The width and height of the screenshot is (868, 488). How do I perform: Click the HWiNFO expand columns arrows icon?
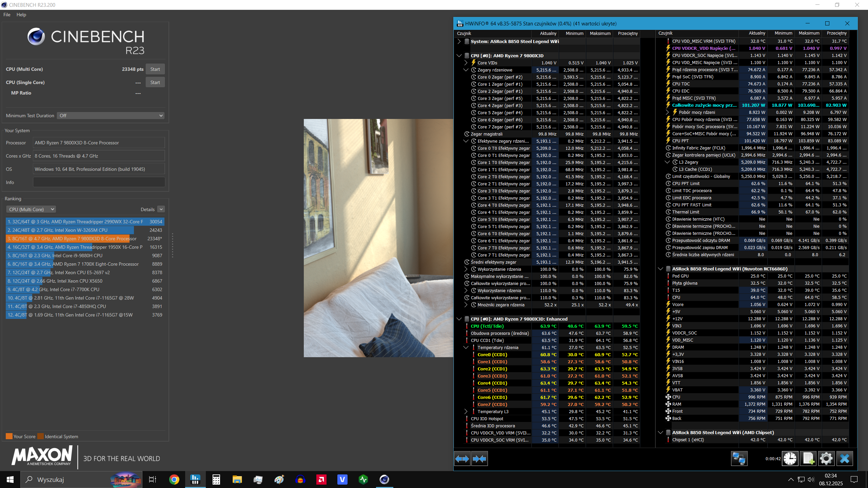coord(462,459)
